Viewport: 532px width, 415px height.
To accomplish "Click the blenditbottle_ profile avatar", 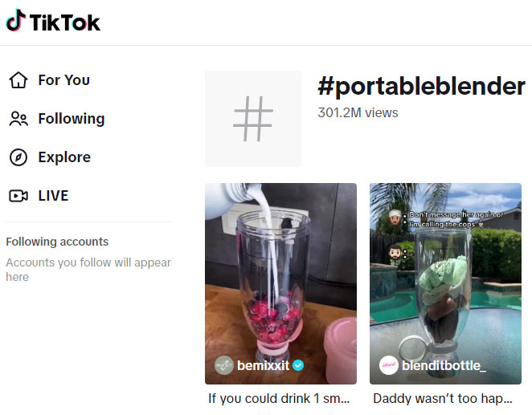I will pyautogui.click(x=389, y=365).
